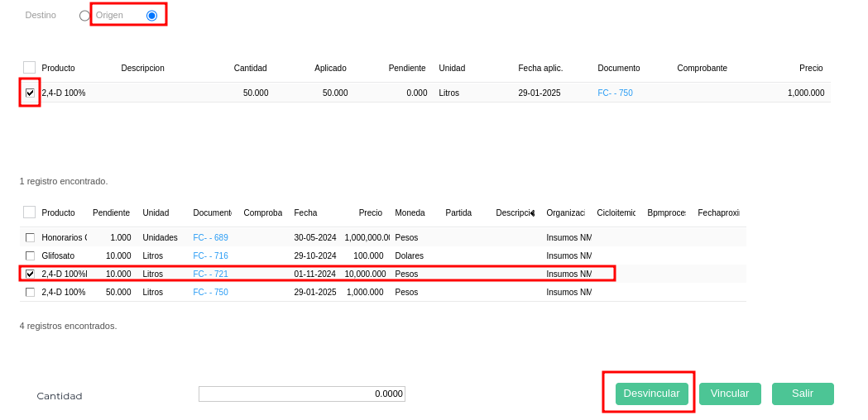Click the arrow beside Descripción column header
This screenshot has width=868, height=420.
pyautogui.click(x=532, y=213)
